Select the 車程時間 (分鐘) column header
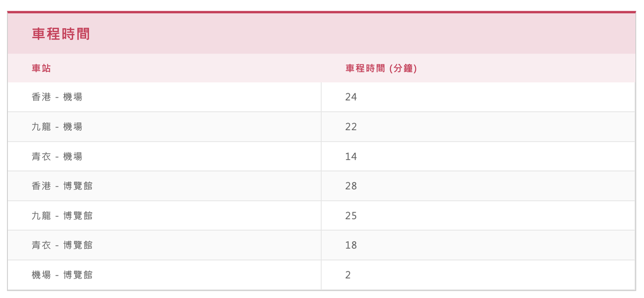The height and width of the screenshot is (298, 644). pos(381,68)
